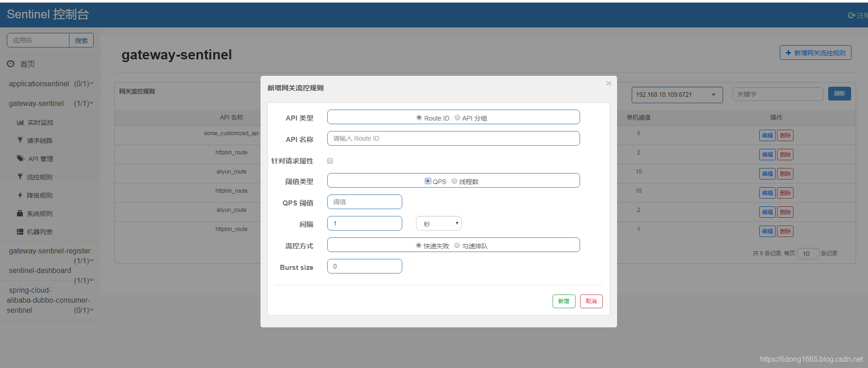This screenshot has height=368, width=868.
Task: Select the QPS threshold type radio
Action: pyautogui.click(x=428, y=181)
